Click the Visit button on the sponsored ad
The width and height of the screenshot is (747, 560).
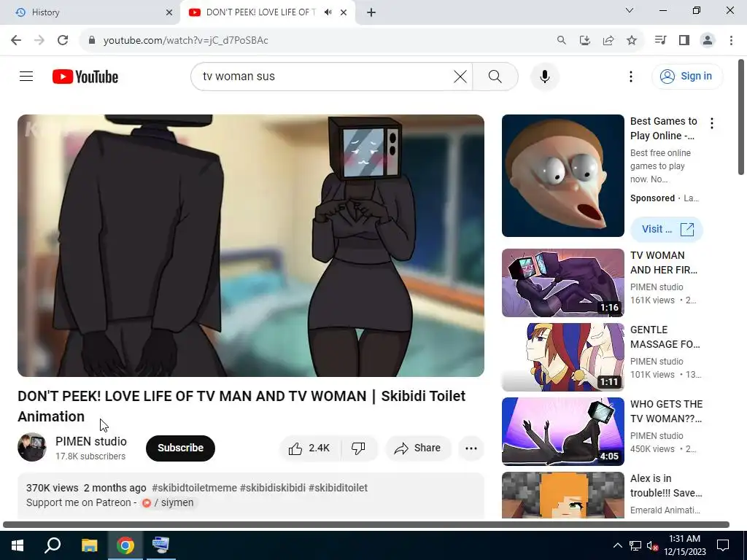667,230
